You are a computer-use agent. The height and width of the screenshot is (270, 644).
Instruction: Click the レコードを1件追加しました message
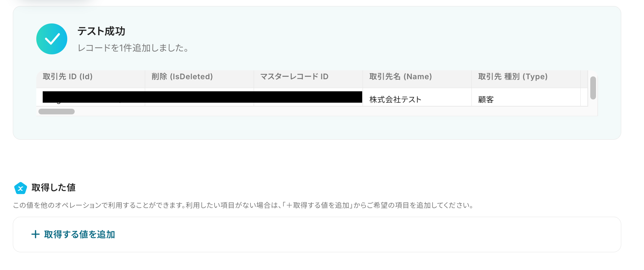coord(133,48)
